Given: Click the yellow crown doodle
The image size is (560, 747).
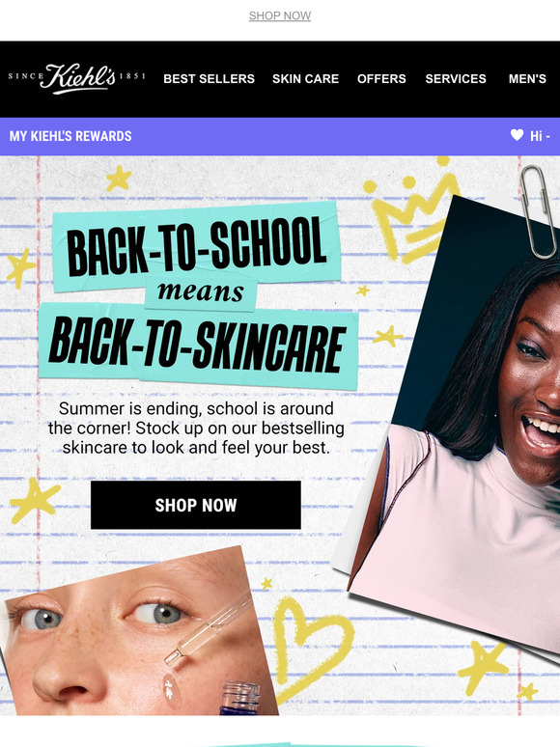Looking at the screenshot, I should (410, 211).
